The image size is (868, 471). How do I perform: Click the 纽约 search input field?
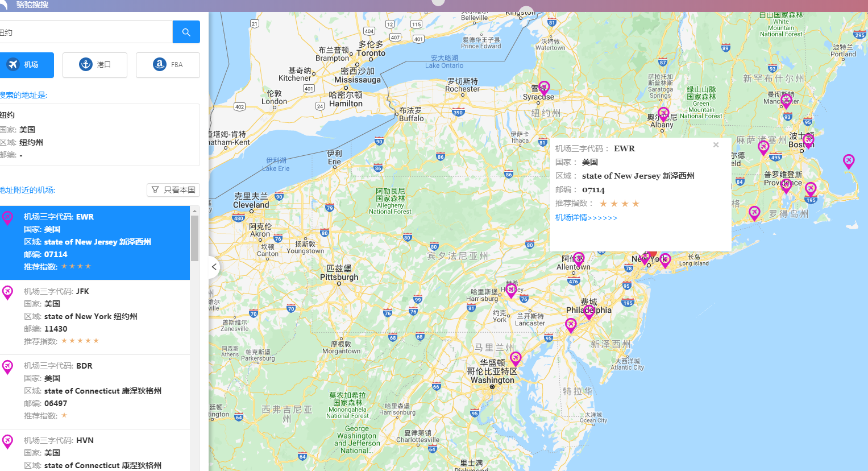tap(85, 32)
